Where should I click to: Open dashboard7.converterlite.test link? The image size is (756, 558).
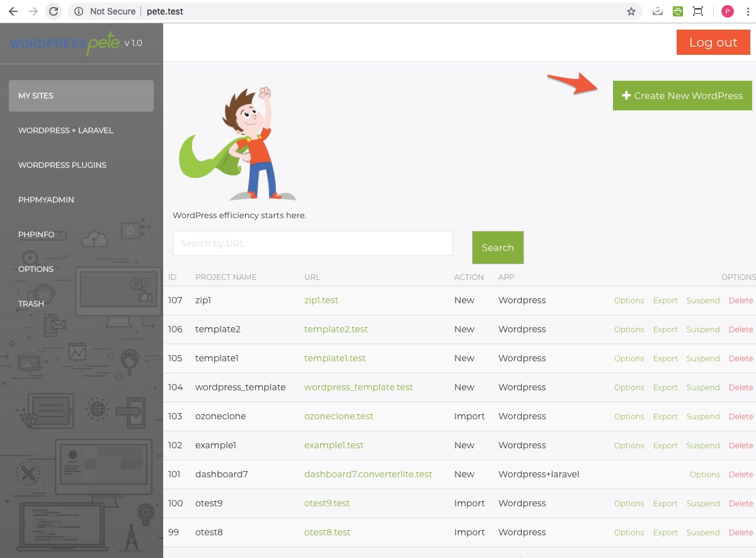pyautogui.click(x=369, y=474)
